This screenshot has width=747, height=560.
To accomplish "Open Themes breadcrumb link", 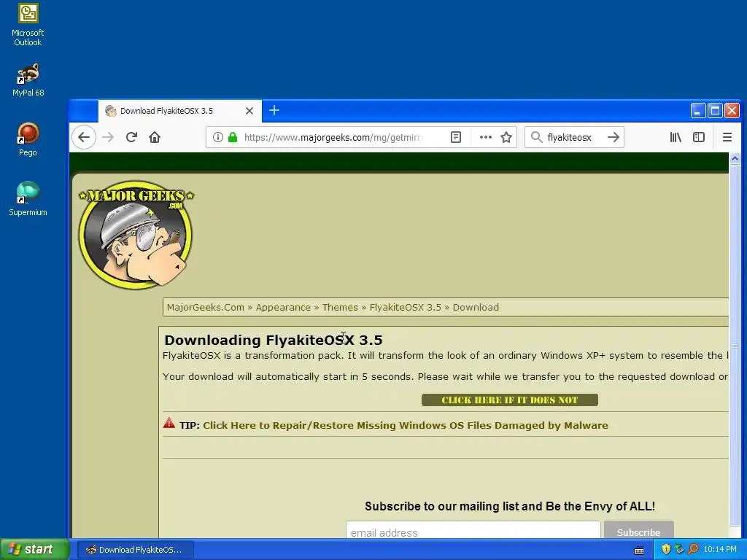I will [340, 308].
